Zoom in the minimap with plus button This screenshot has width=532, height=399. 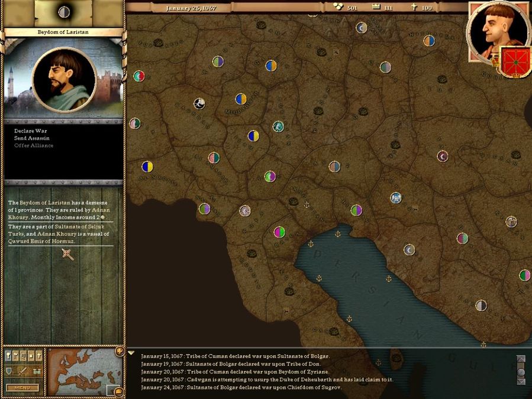point(120,352)
